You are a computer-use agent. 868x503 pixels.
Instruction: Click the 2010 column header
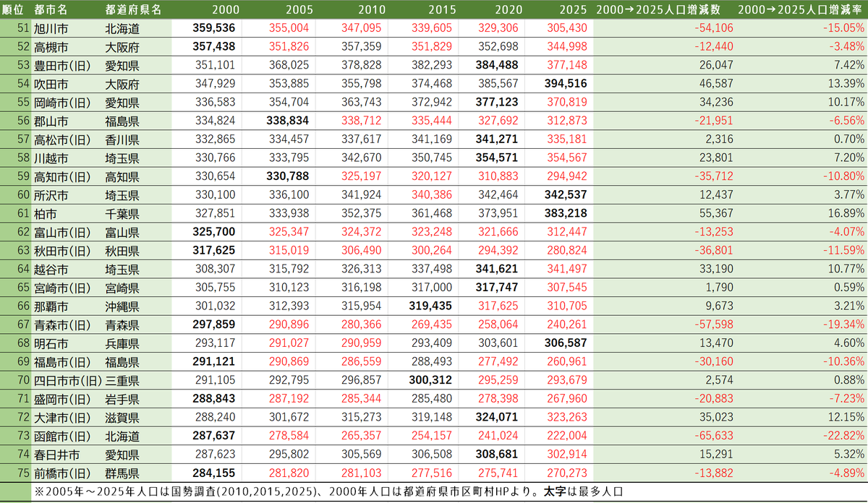point(371,9)
